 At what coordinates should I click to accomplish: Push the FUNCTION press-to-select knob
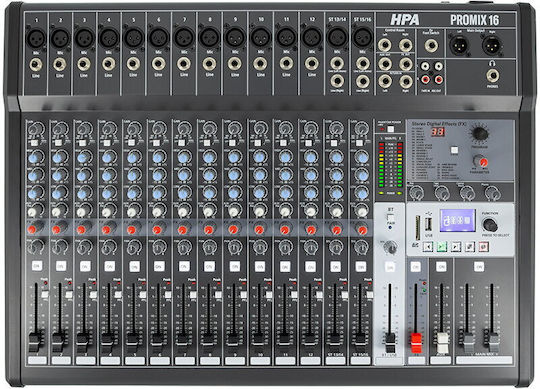point(490,224)
